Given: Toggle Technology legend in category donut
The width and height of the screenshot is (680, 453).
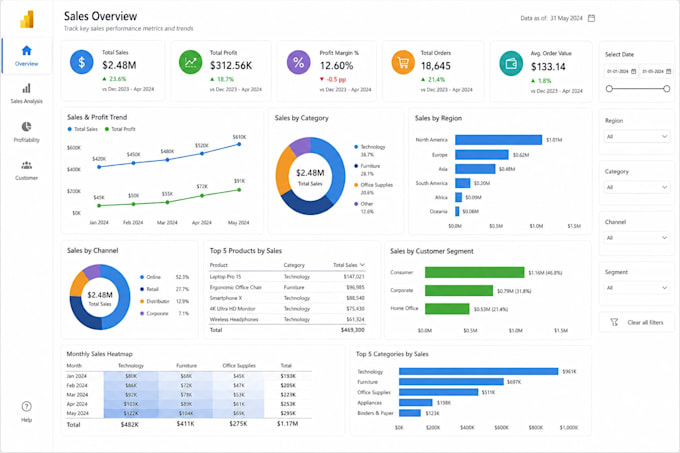Looking at the screenshot, I should point(369,147).
